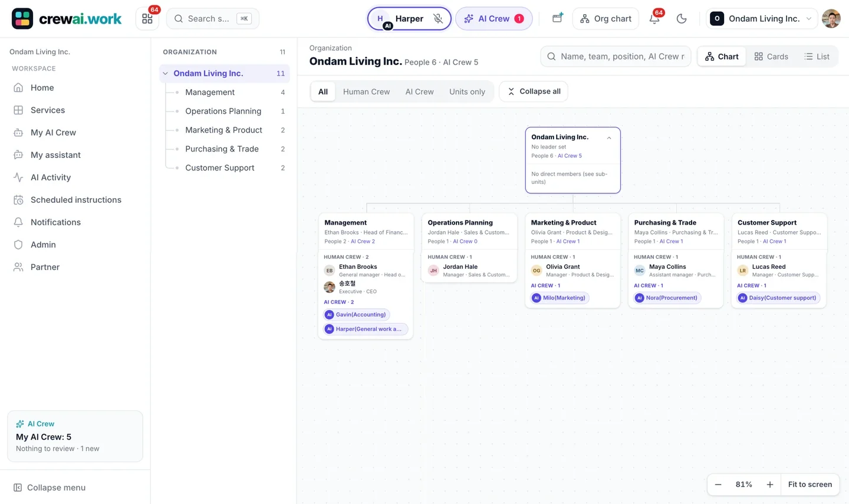849x504 pixels.
Task: Open Partner in sidebar
Action: click(x=75, y=267)
